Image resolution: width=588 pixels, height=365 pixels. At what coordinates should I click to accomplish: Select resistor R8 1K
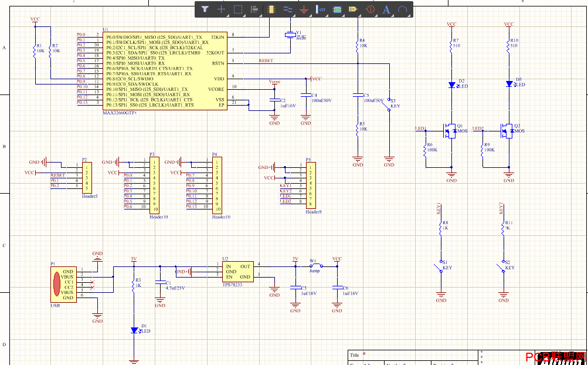(x=441, y=230)
